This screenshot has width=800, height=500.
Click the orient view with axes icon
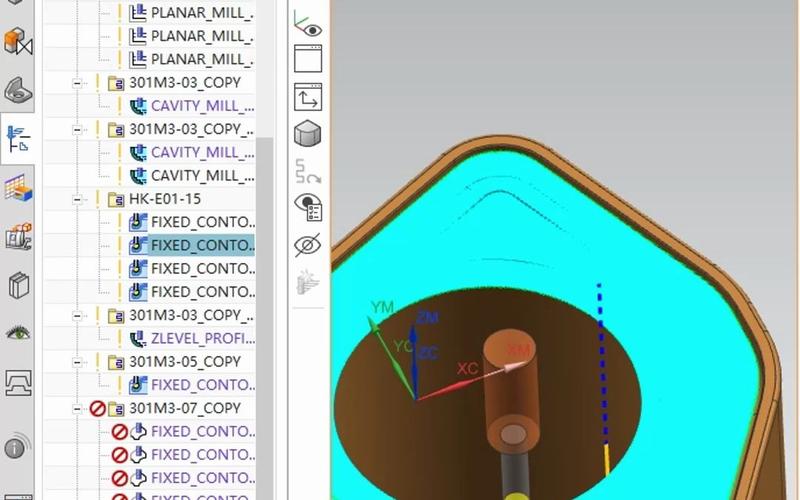pos(307,97)
